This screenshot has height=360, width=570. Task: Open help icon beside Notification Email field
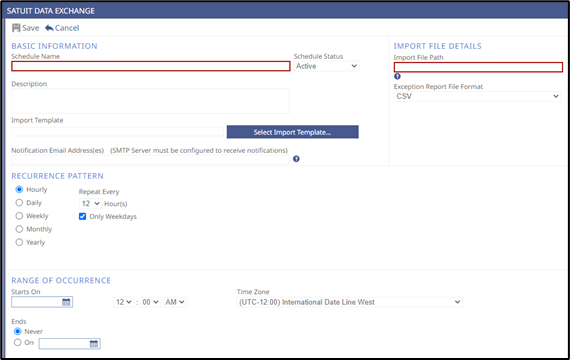click(296, 159)
